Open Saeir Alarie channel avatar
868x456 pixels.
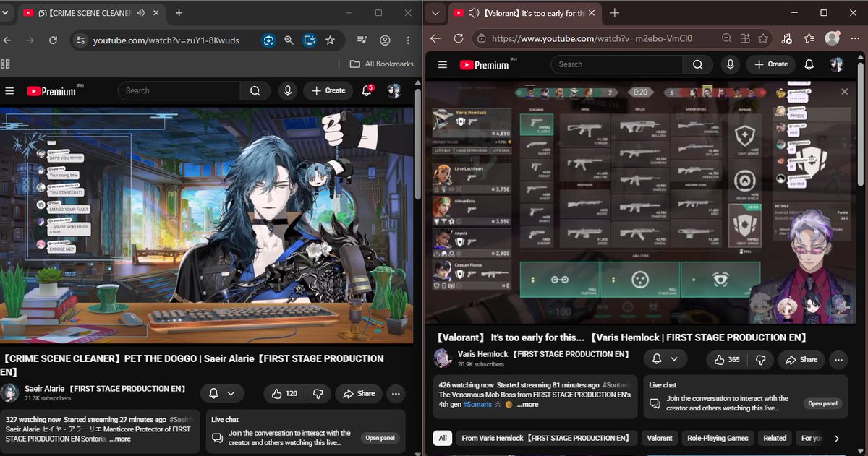(x=10, y=393)
